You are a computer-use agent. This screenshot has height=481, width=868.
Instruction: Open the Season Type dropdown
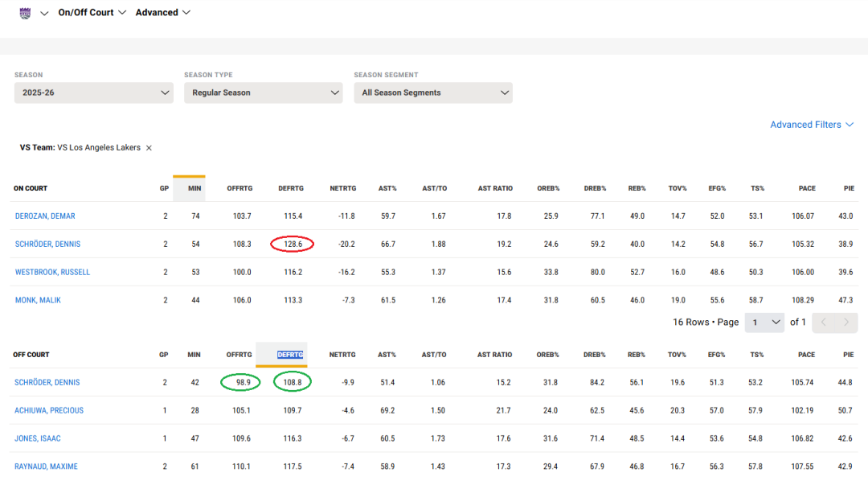pyautogui.click(x=263, y=92)
